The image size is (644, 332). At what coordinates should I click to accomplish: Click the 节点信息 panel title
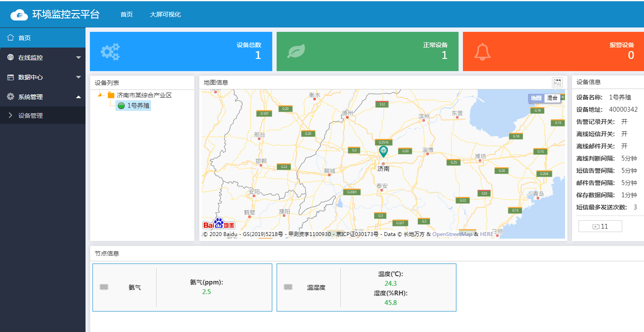click(x=107, y=253)
